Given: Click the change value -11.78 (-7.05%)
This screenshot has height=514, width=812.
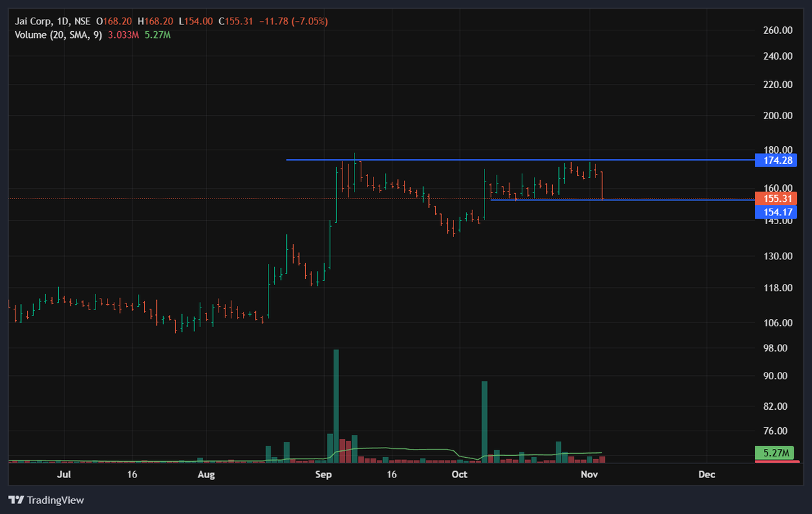Looking at the screenshot, I should point(293,22).
